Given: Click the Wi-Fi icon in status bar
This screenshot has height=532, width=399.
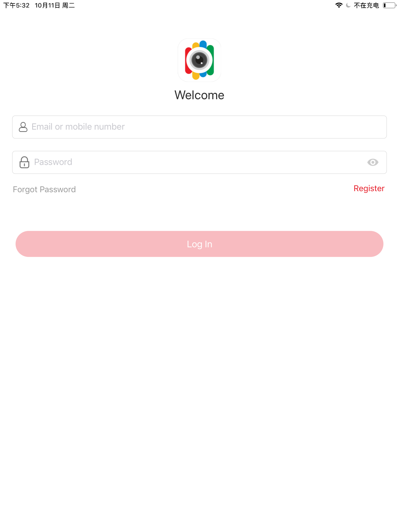Looking at the screenshot, I should 338,5.
